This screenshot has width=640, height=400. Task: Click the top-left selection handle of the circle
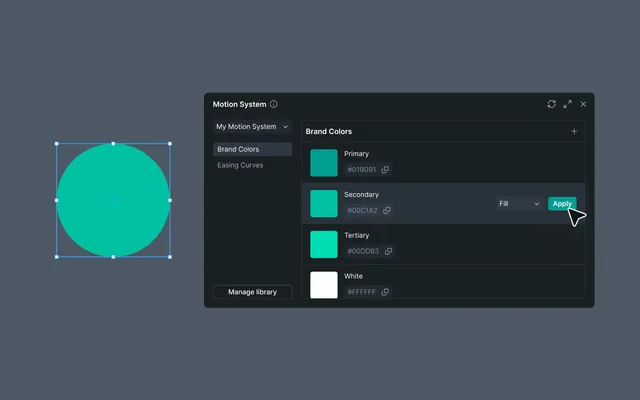coord(57,144)
